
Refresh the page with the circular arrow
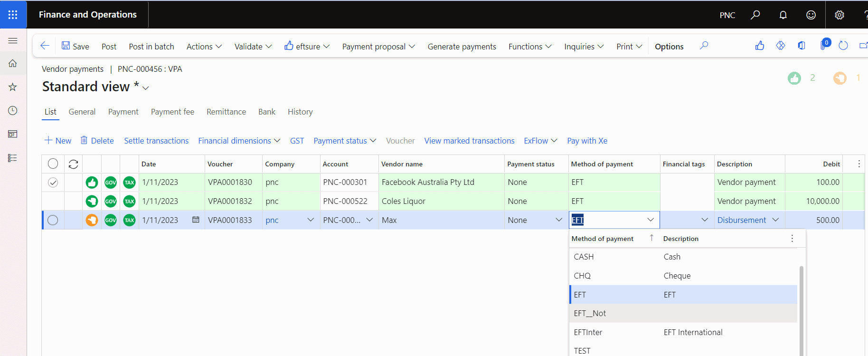coord(843,46)
